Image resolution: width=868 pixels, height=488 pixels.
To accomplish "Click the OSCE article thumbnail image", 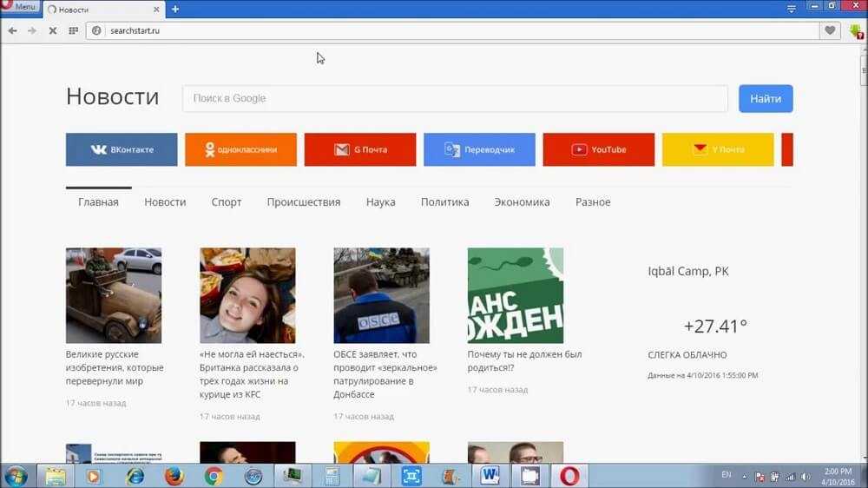I will 381,295.
